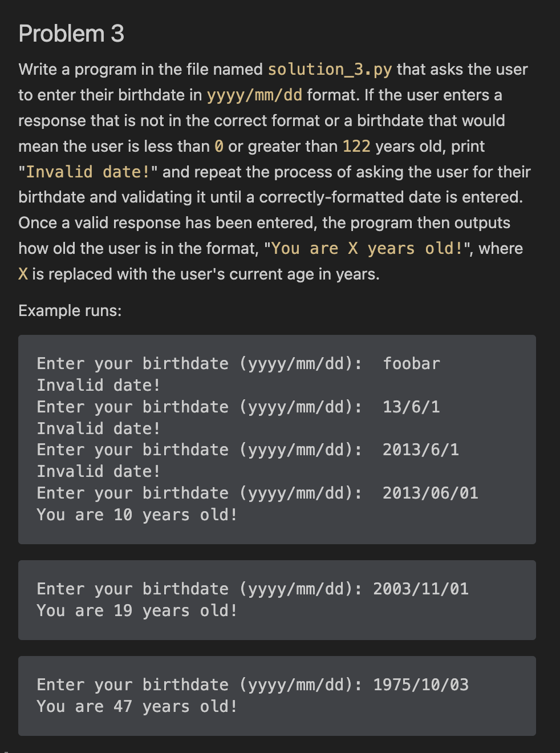Click the Example runs label
The height and width of the screenshot is (753, 560).
coord(70,310)
